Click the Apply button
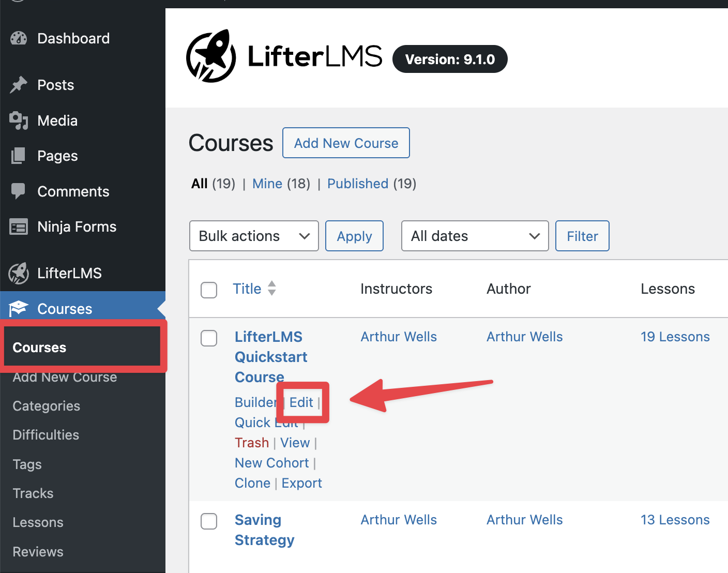Viewport: 728px width, 573px height. tap(354, 236)
